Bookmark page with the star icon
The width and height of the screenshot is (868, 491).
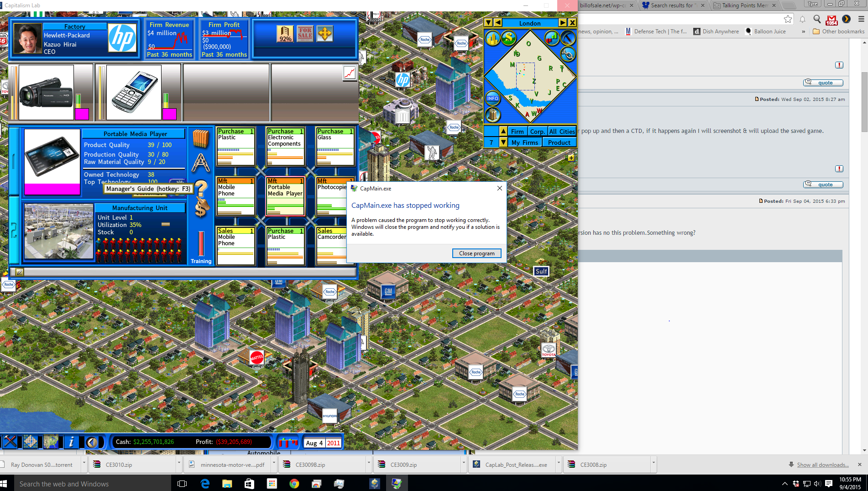point(788,19)
